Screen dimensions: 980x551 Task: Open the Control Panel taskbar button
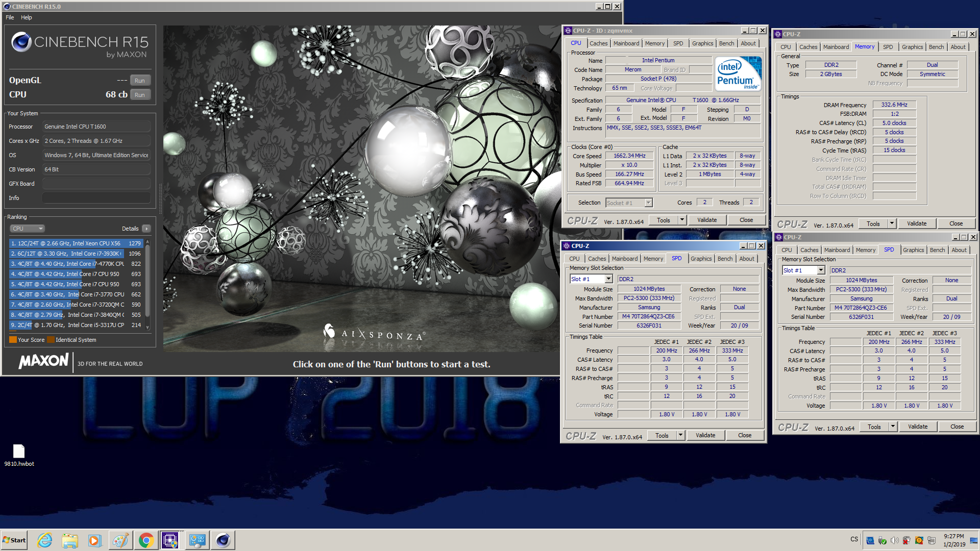click(x=197, y=540)
